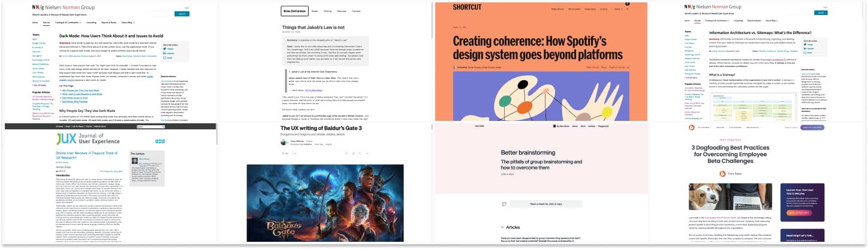
Task: Click the "Here's a tweet for, click to copy" button
Action: [544, 204]
